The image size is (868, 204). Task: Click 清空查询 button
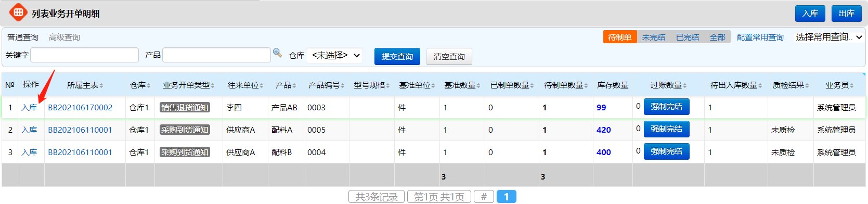click(449, 56)
